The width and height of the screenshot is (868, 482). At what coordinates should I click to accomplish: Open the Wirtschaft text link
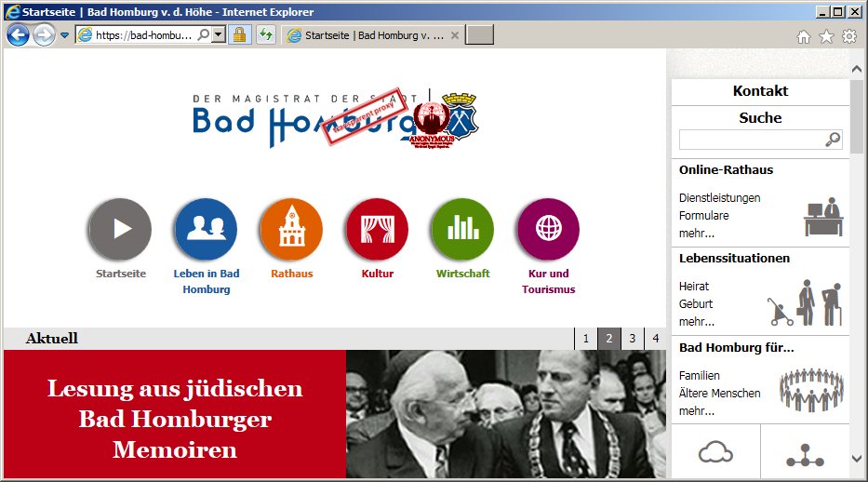tap(462, 274)
